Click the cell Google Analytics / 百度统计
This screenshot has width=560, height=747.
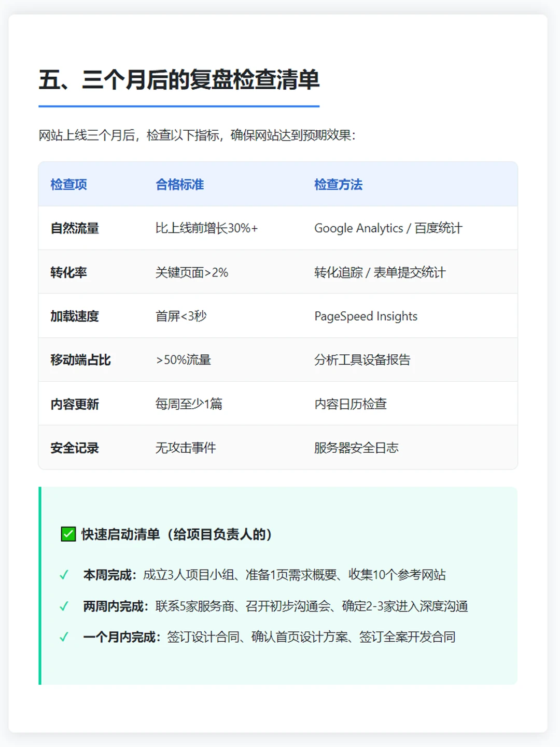point(388,228)
